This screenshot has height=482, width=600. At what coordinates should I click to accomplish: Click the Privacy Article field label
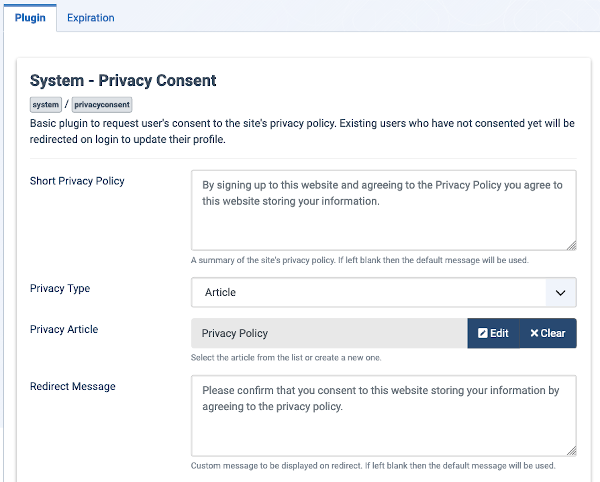click(64, 329)
